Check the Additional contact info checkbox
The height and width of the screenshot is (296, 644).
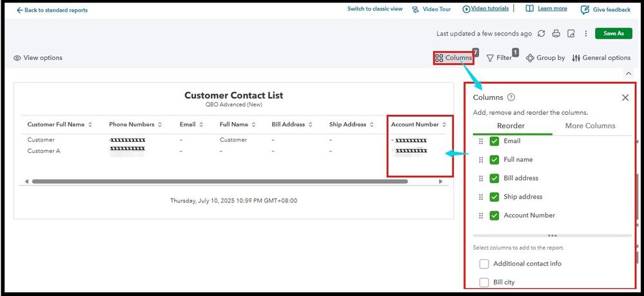484,264
